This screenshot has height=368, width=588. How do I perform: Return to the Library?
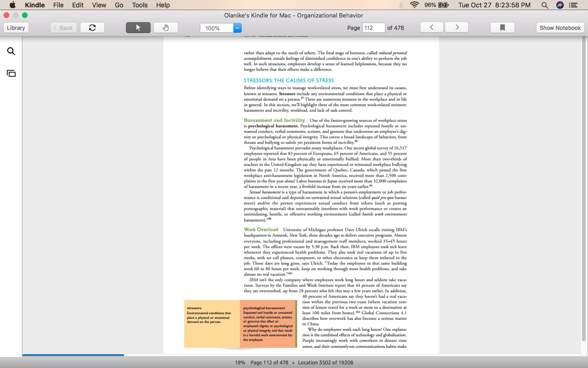coord(16,28)
